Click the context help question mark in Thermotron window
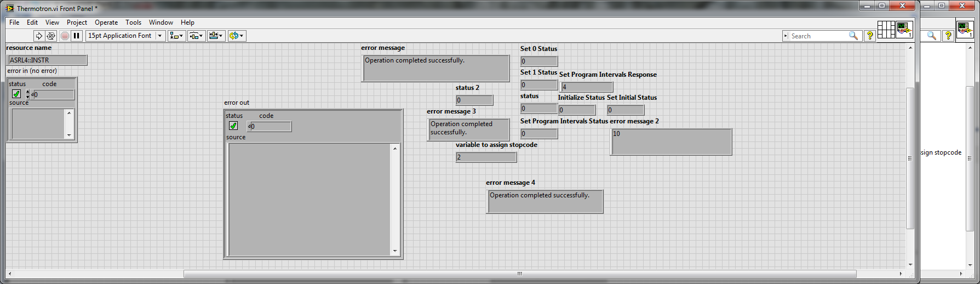 coord(869,36)
